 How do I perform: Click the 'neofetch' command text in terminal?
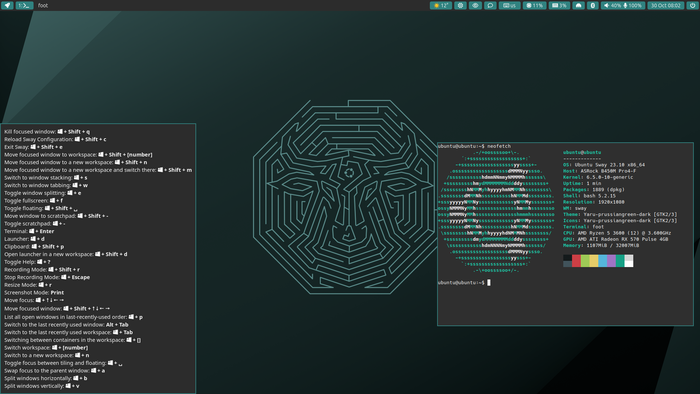coord(499,146)
